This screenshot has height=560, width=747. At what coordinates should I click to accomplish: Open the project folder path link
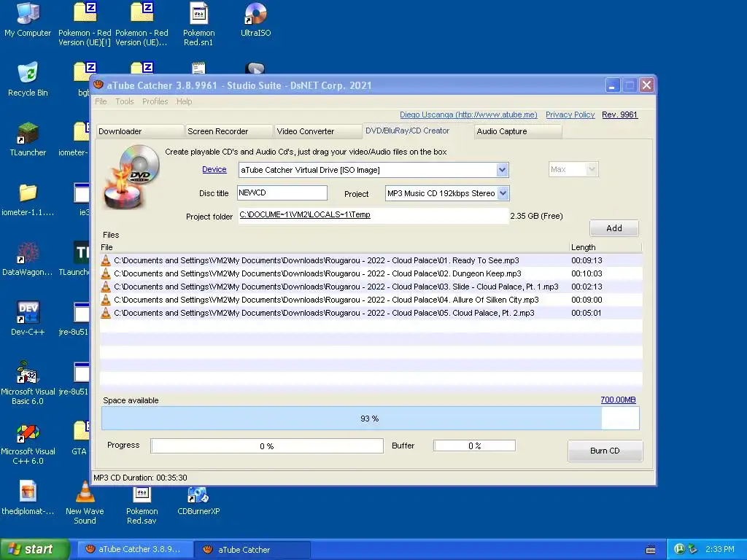(x=304, y=215)
